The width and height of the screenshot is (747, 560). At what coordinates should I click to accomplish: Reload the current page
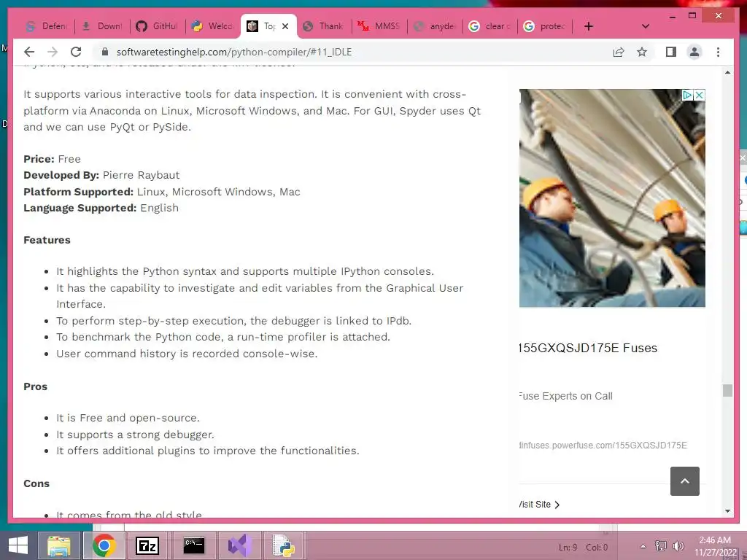[x=76, y=52]
